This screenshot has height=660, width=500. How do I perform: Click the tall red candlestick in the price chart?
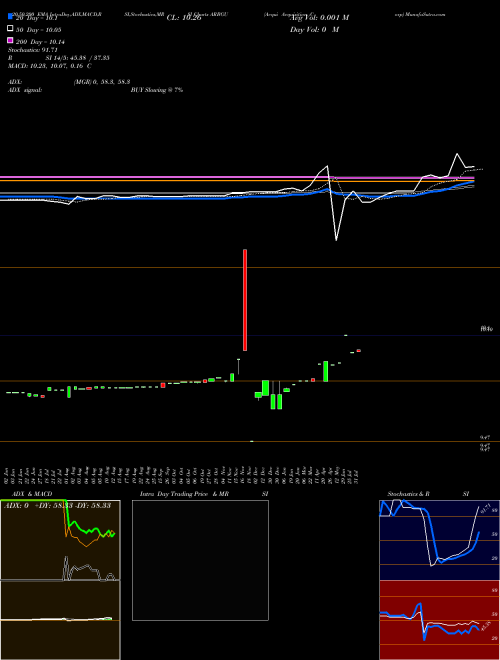pos(245,300)
